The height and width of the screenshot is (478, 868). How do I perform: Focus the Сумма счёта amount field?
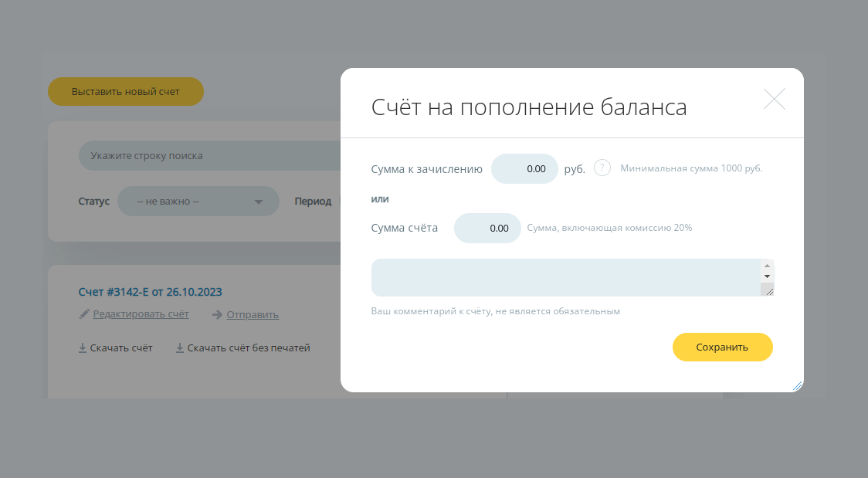(x=487, y=228)
